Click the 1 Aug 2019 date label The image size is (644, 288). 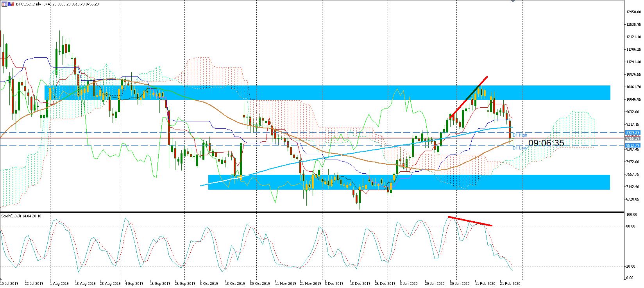coord(59,284)
